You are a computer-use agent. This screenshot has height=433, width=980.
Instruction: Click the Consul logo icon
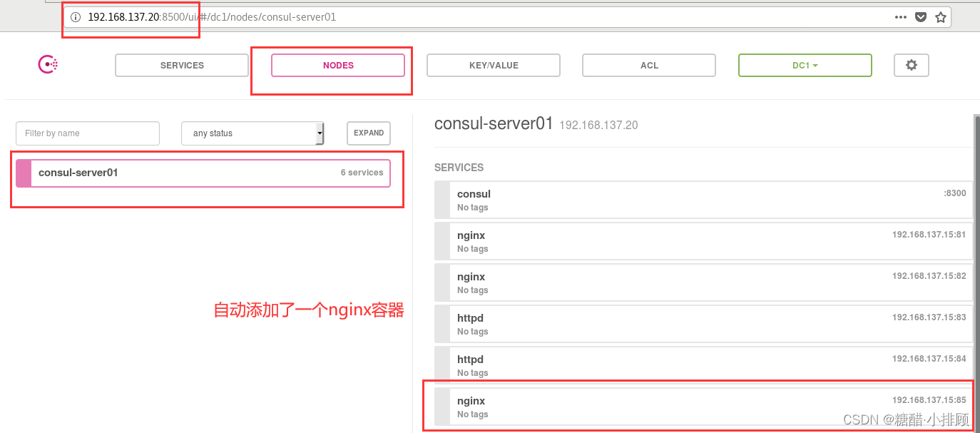pos(48,65)
